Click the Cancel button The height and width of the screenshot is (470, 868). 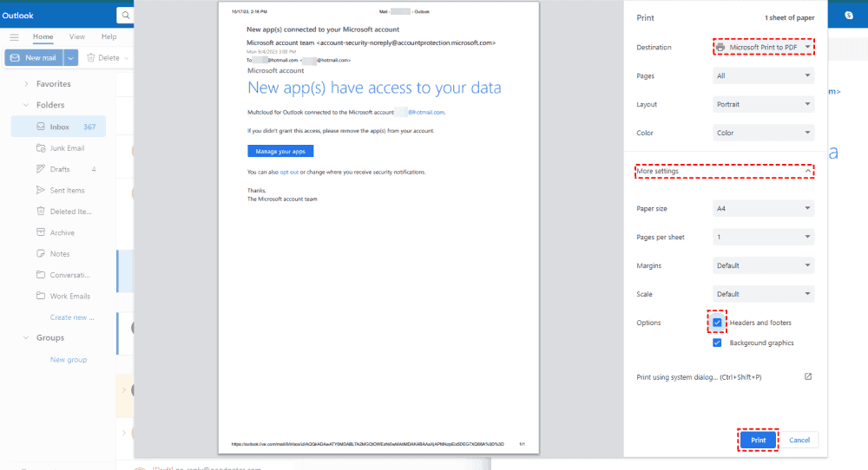tap(799, 441)
